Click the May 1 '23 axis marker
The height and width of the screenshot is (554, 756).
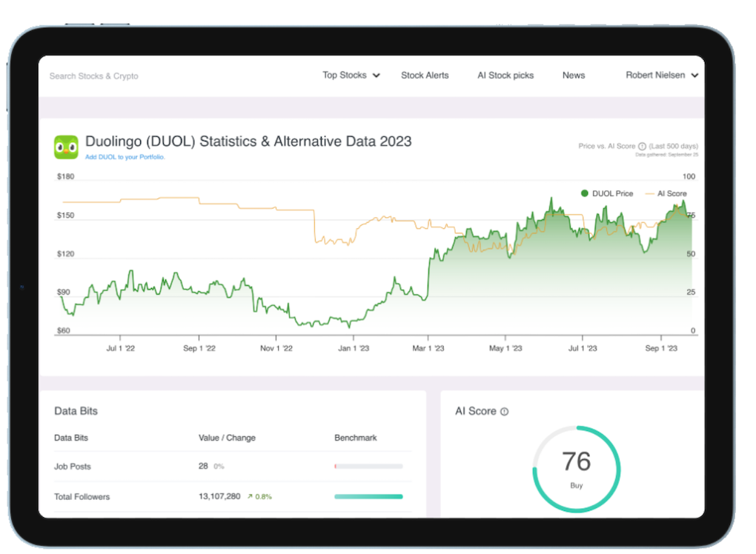tap(505, 348)
